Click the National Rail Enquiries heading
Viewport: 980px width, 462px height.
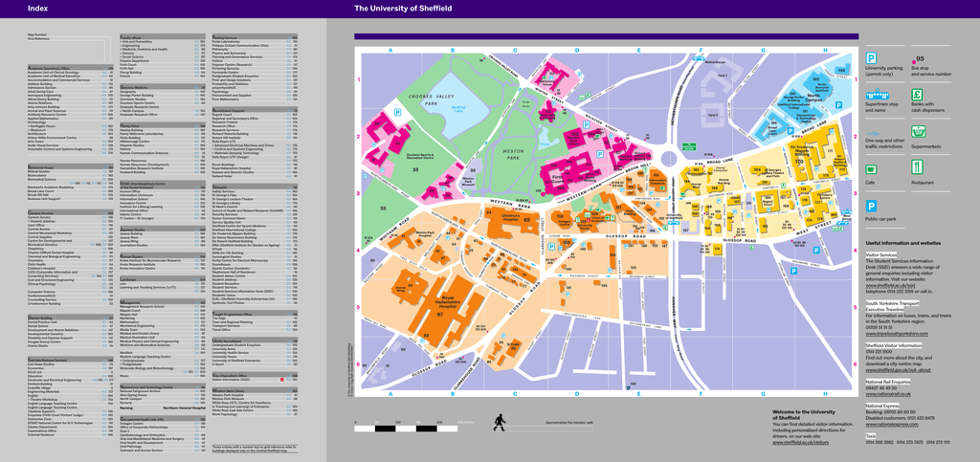(x=887, y=380)
